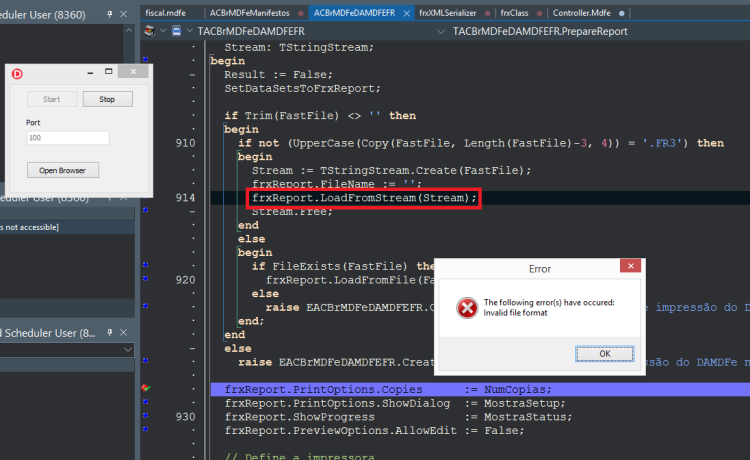The image size is (750, 460).
Task: Focus the Port input field
Action: [x=68, y=138]
